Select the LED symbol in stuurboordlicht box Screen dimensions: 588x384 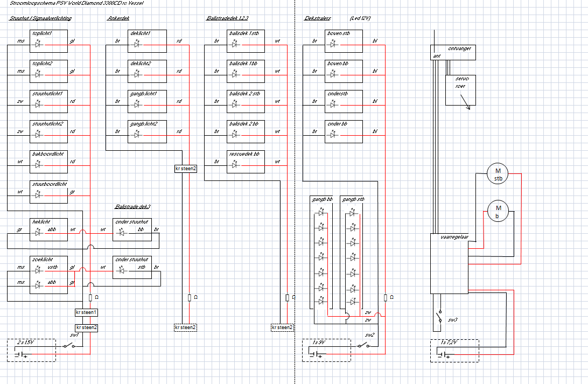point(39,195)
